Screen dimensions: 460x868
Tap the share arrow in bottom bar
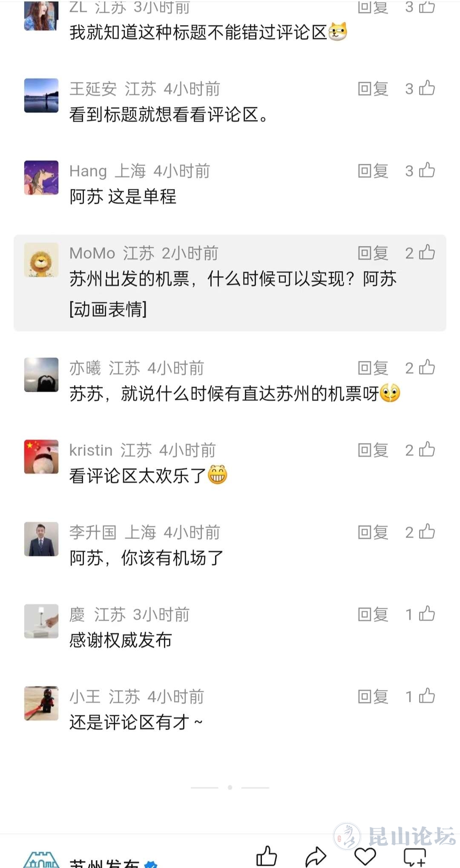click(316, 856)
